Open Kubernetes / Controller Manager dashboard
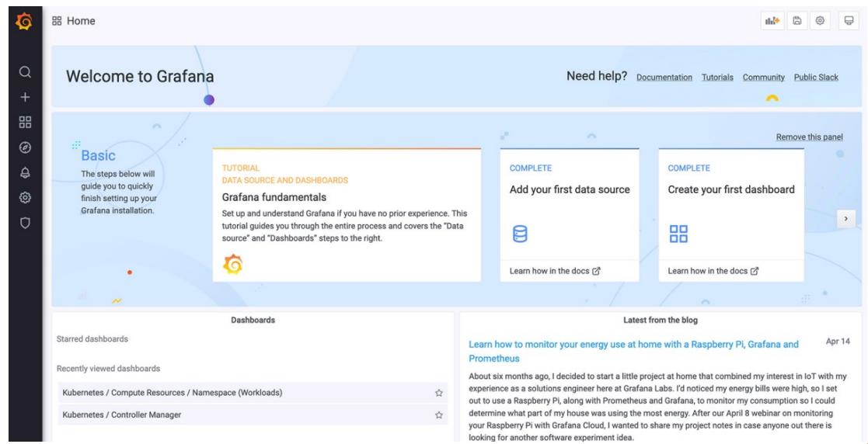Screen dimensions: 868x444 122,415
